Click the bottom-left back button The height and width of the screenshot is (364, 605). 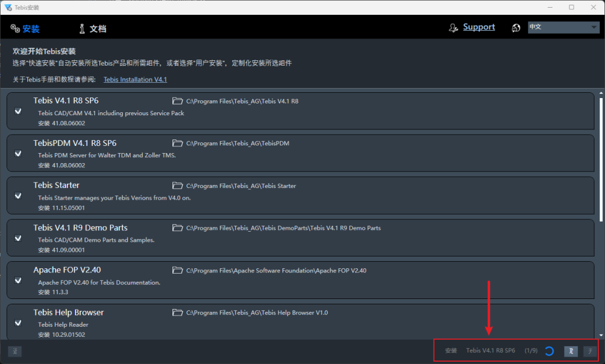click(15, 351)
